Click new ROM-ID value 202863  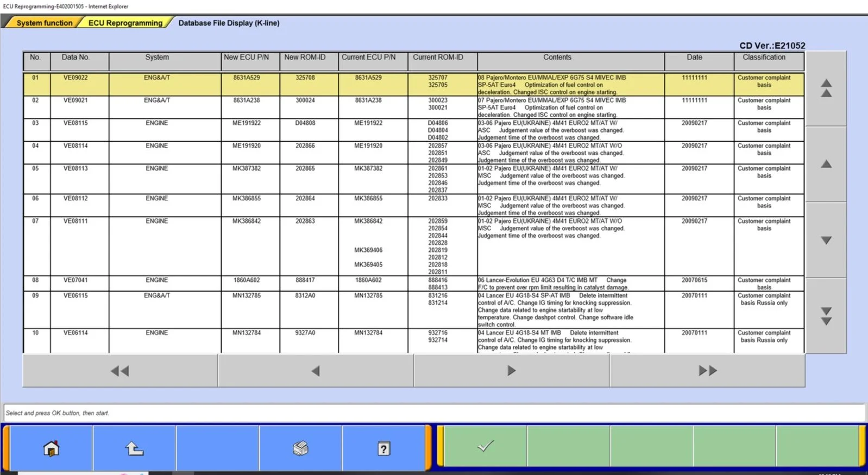click(x=305, y=221)
